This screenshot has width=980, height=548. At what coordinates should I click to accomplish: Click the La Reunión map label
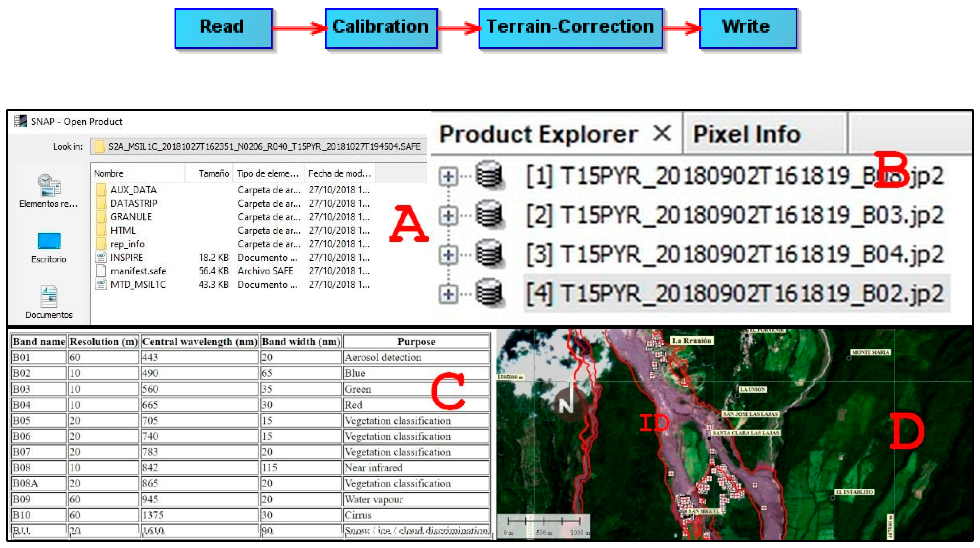[691, 340]
